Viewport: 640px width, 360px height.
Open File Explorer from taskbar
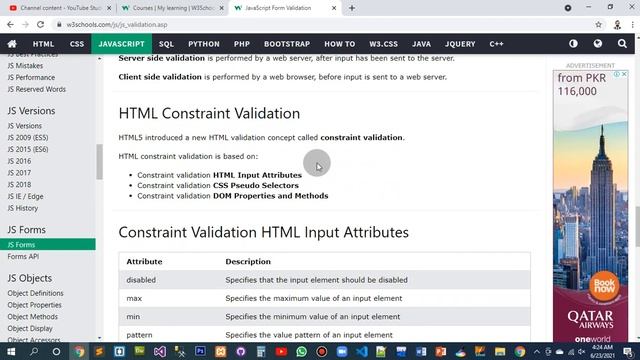click(x=500, y=351)
